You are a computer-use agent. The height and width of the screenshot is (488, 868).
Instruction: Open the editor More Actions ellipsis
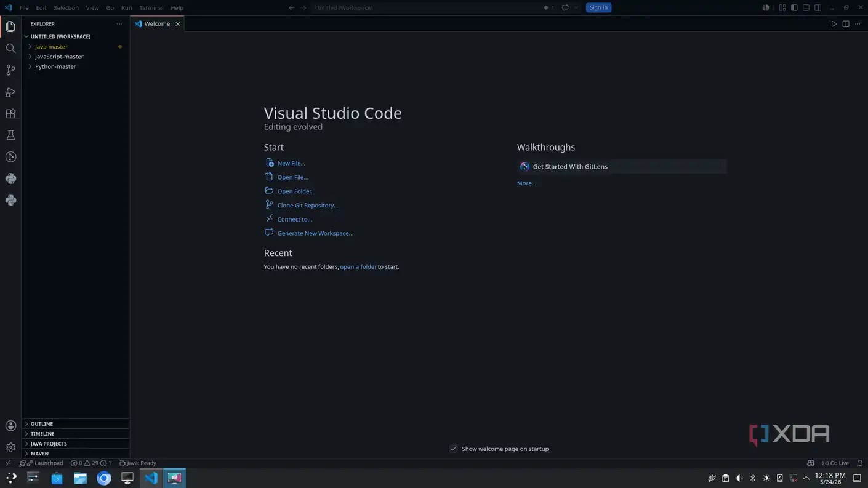click(858, 24)
